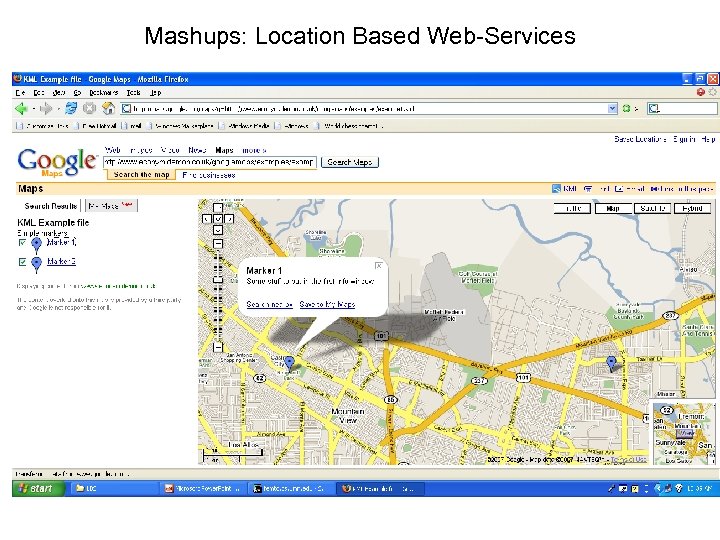Click the blue Marker 1 pin in sidebar
This screenshot has height=540, width=720.
pyautogui.click(x=36, y=244)
